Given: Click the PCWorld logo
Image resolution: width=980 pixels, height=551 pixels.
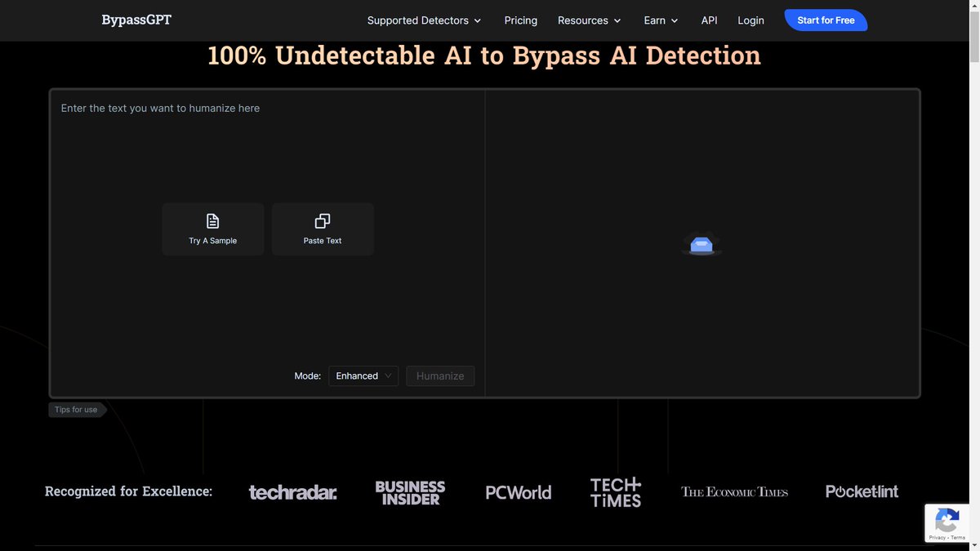Looking at the screenshot, I should [519, 492].
